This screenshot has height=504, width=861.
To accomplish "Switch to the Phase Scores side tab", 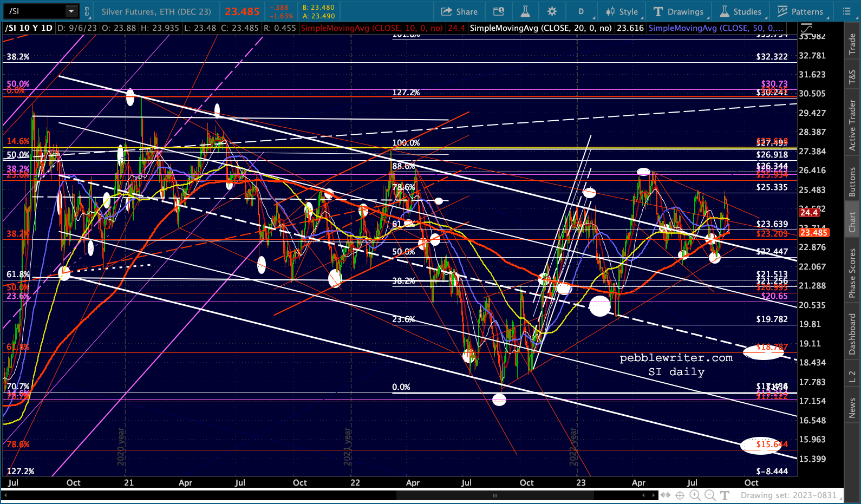I will pyautogui.click(x=852, y=273).
